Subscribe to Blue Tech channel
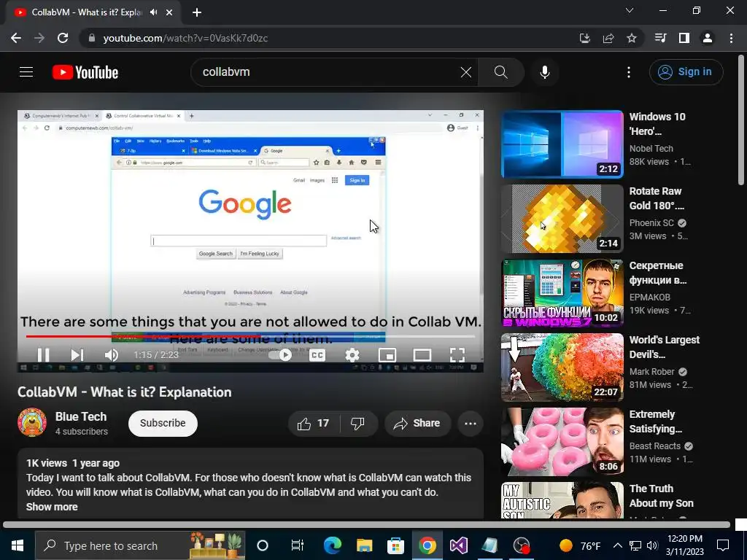The width and height of the screenshot is (747, 560). pyautogui.click(x=163, y=424)
